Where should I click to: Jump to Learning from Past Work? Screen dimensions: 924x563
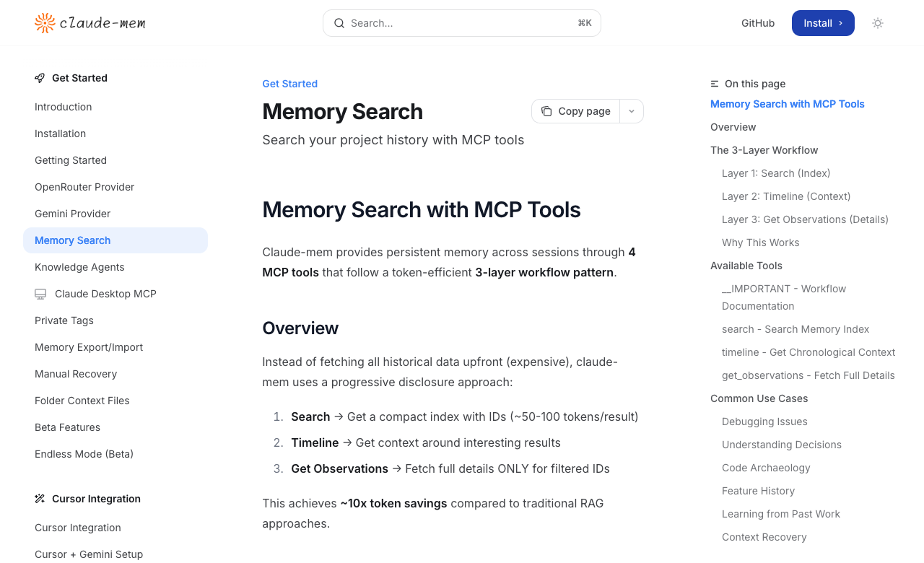(781, 514)
